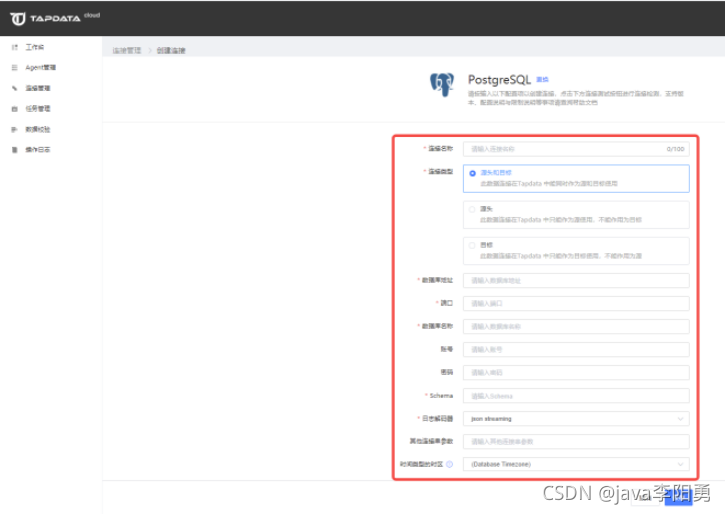Go to 任务管理 in the sidebar

point(37,109)
